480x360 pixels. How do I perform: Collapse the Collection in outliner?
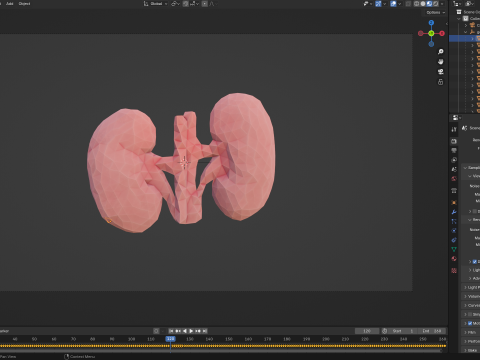(459, 19)
